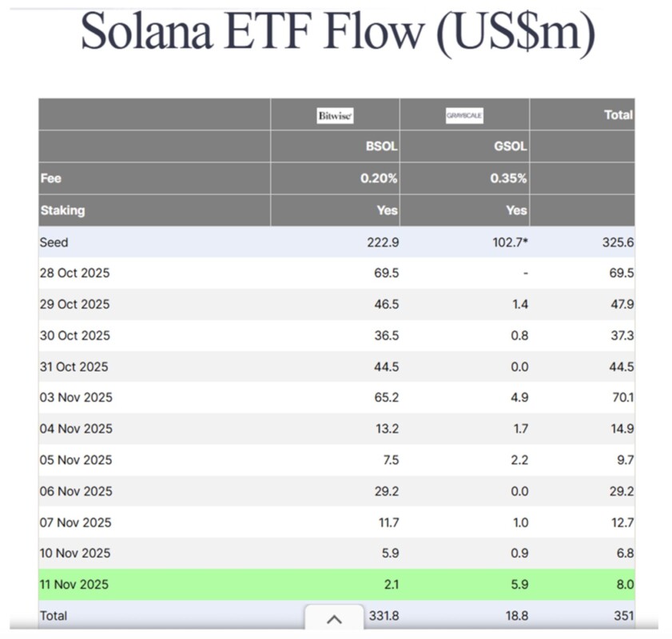Select the GSOL ticker column header

click(x=511, y=147)
